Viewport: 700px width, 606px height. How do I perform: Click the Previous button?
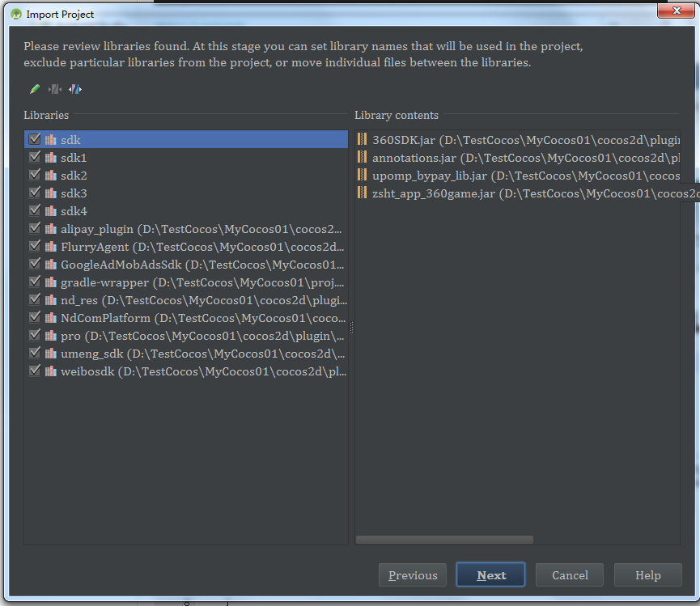pos(413,574)
